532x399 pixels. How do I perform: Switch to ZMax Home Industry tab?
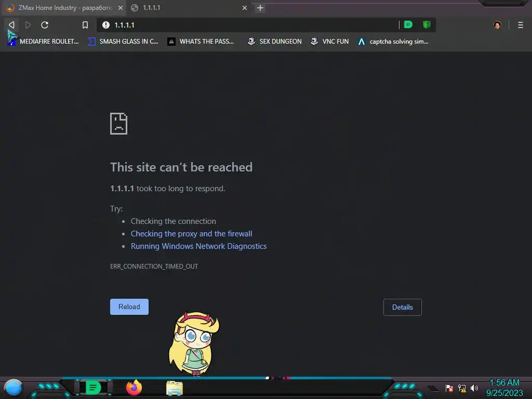point(63,7)
